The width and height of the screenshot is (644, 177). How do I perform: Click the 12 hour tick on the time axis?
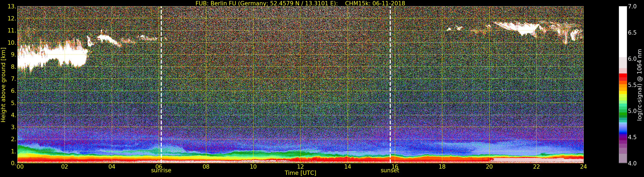pyautogui.click(x=300, y=166)
